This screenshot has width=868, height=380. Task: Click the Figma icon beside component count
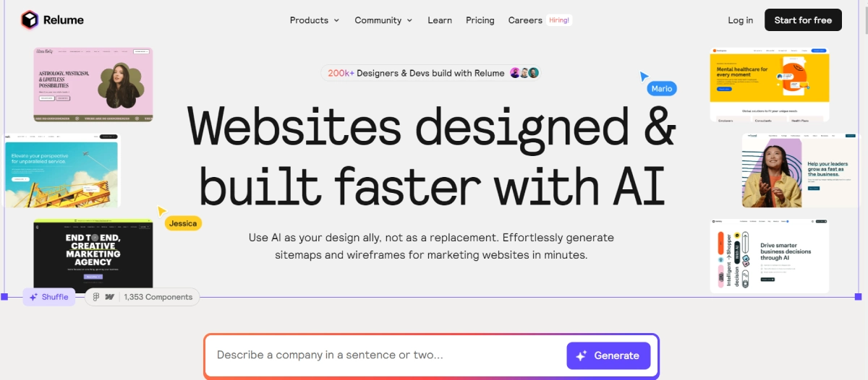[x=96, y=297]
